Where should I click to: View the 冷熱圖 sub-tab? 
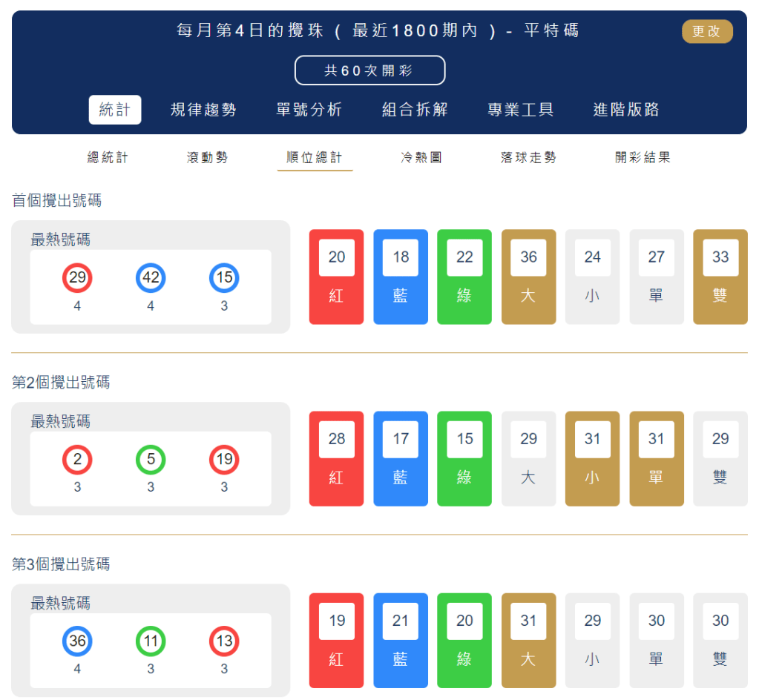[x=421, y=156]
